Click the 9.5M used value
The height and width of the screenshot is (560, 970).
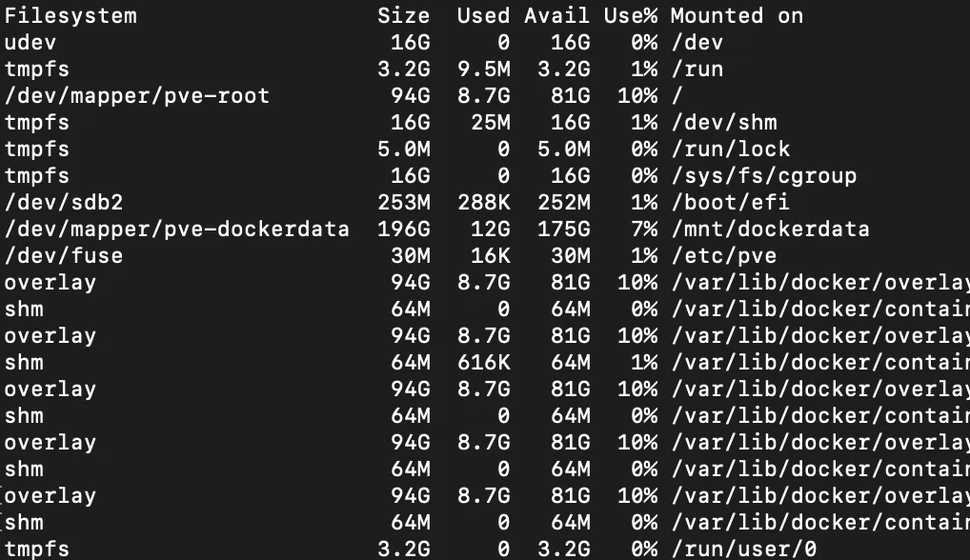coord(484,70)
